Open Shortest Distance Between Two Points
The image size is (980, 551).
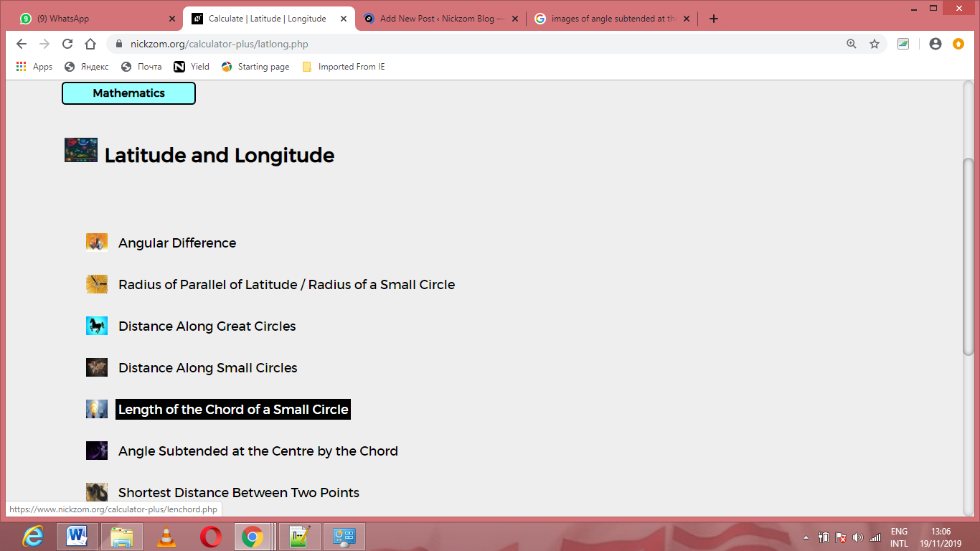(x=239, y=492)
